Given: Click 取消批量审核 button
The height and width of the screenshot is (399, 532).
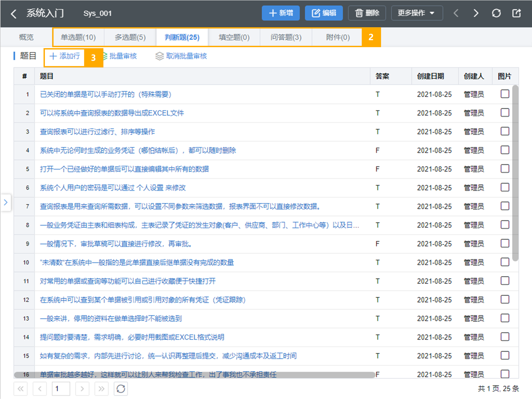Looking at the screenshot, I should (181, 56).
